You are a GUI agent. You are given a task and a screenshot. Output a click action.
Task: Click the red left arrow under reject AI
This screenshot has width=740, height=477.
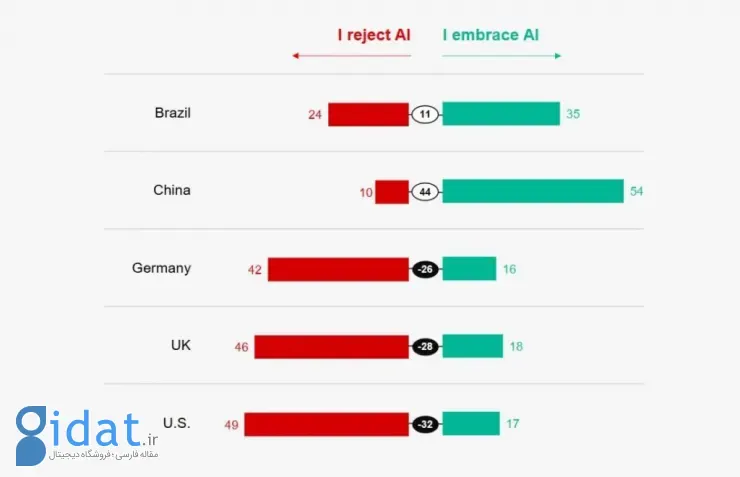tap(350, 56)
